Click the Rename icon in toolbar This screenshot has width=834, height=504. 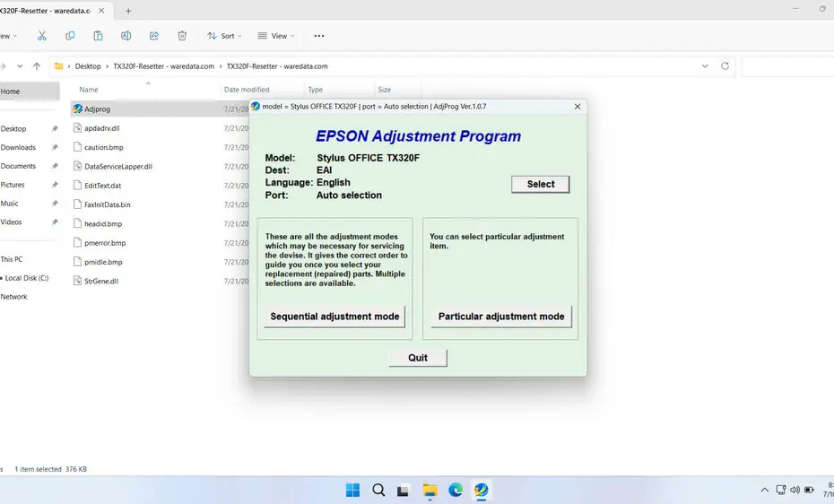coord(126,36)
